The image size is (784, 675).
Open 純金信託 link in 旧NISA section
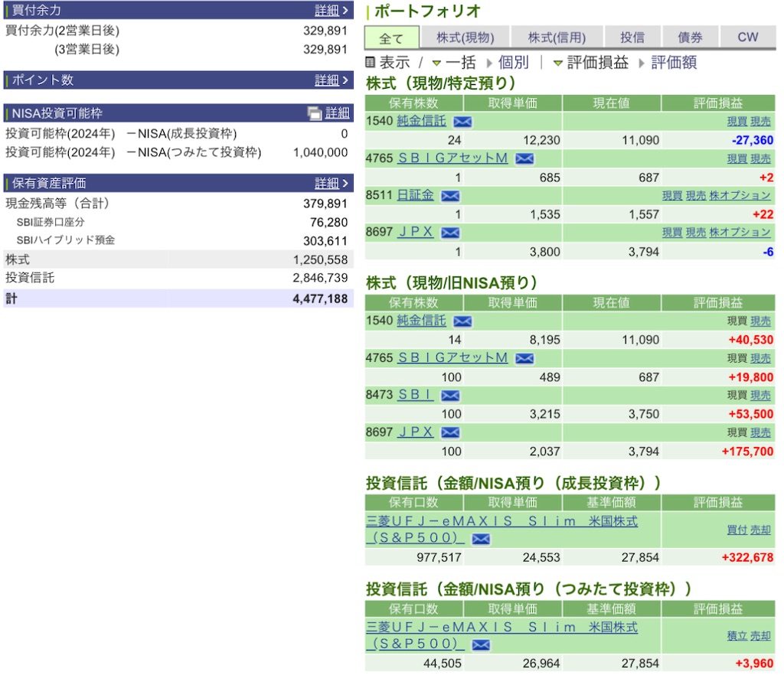click(x=421, y=320)
